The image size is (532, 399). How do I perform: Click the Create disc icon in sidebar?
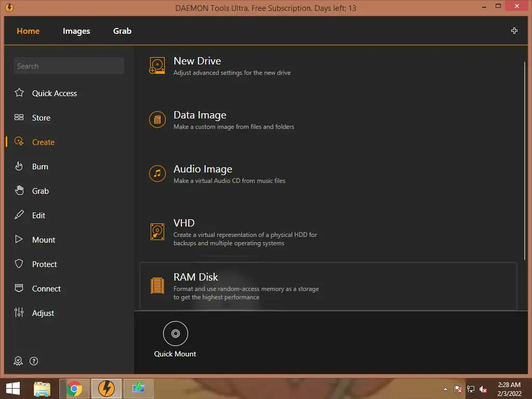(x=19, y=141)
